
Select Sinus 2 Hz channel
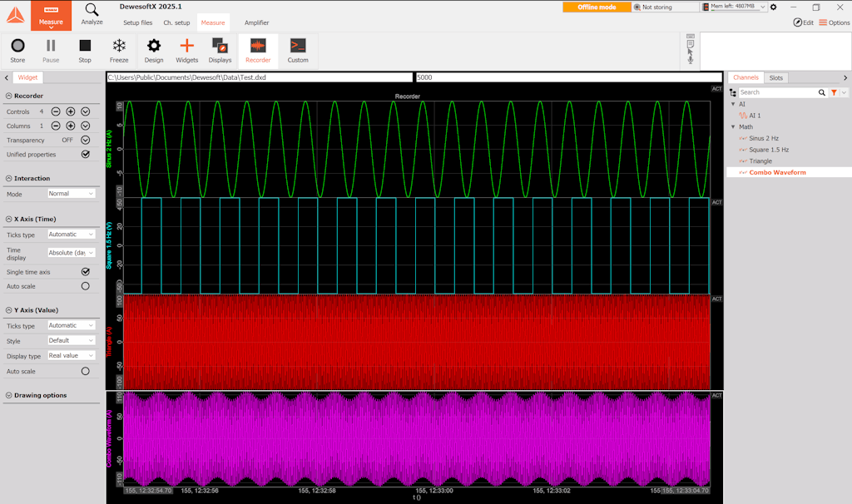(764, 138)
